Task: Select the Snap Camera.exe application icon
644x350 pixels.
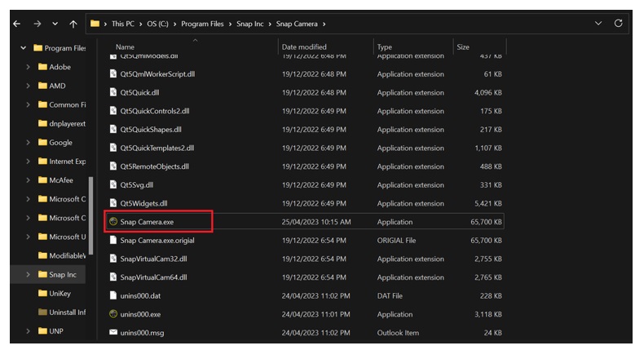Action: [113, 222]
